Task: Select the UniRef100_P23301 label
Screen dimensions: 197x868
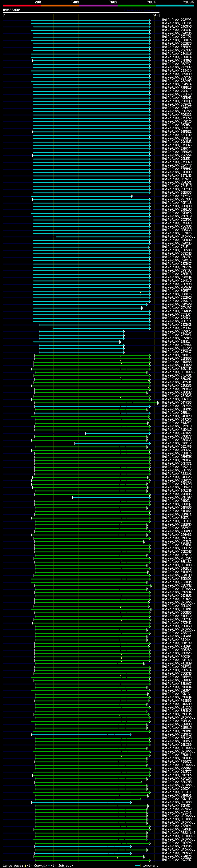Action: pyautogui.click(x=177, y=474)
